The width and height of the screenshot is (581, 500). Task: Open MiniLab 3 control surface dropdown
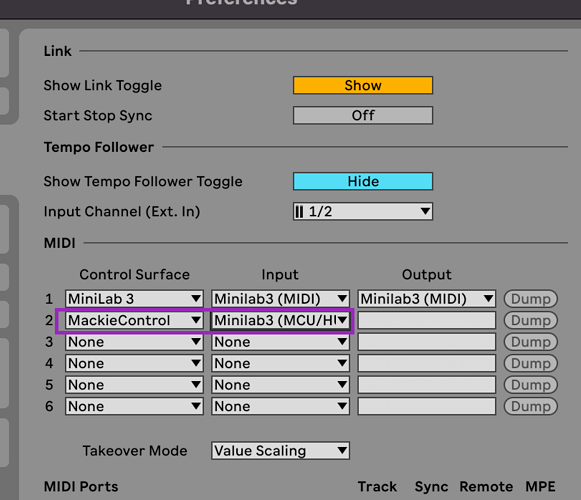click(134, 299)
